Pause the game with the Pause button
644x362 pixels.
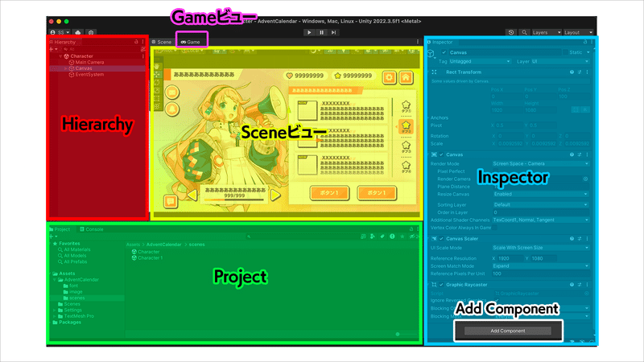tap(321, 32)
